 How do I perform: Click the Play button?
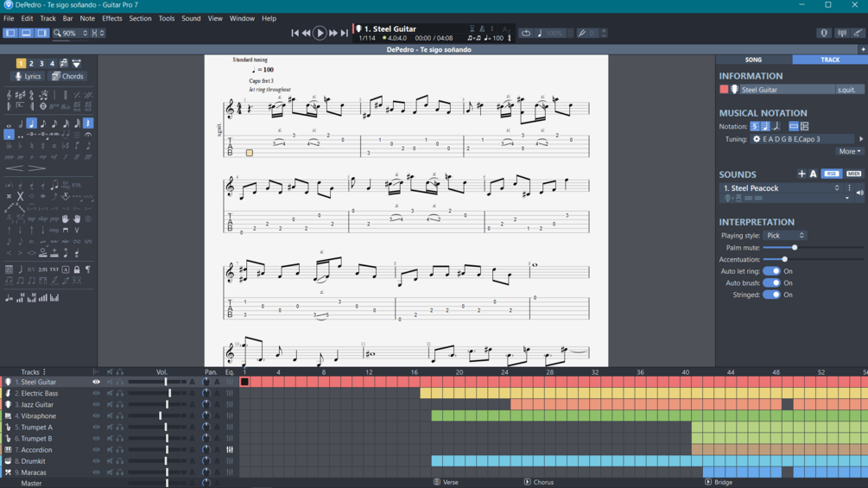(320, 33)
